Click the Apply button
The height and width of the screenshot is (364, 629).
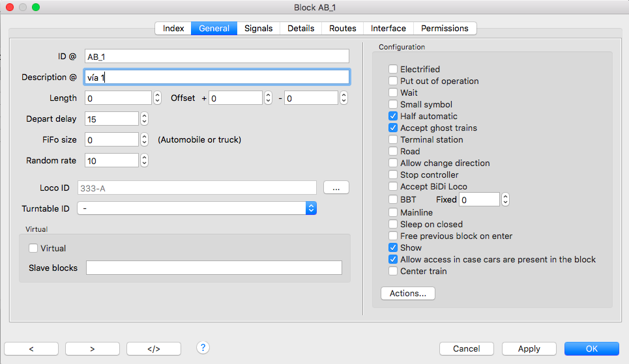coord(529,349)
